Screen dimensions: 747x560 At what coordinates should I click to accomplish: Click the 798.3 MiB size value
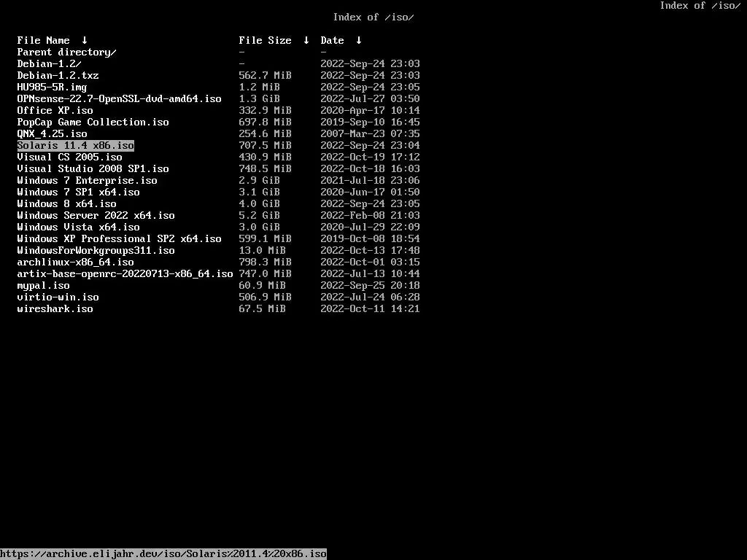click(265, 262)
